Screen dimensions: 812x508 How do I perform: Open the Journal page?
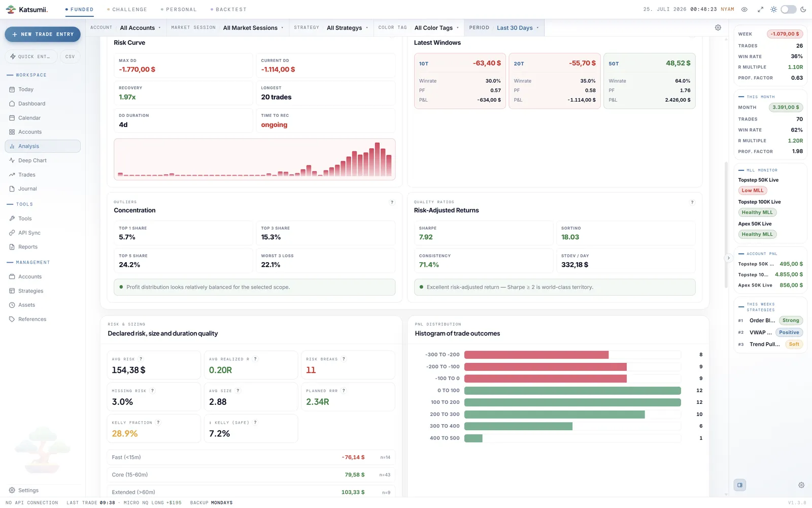coord(43,189)
